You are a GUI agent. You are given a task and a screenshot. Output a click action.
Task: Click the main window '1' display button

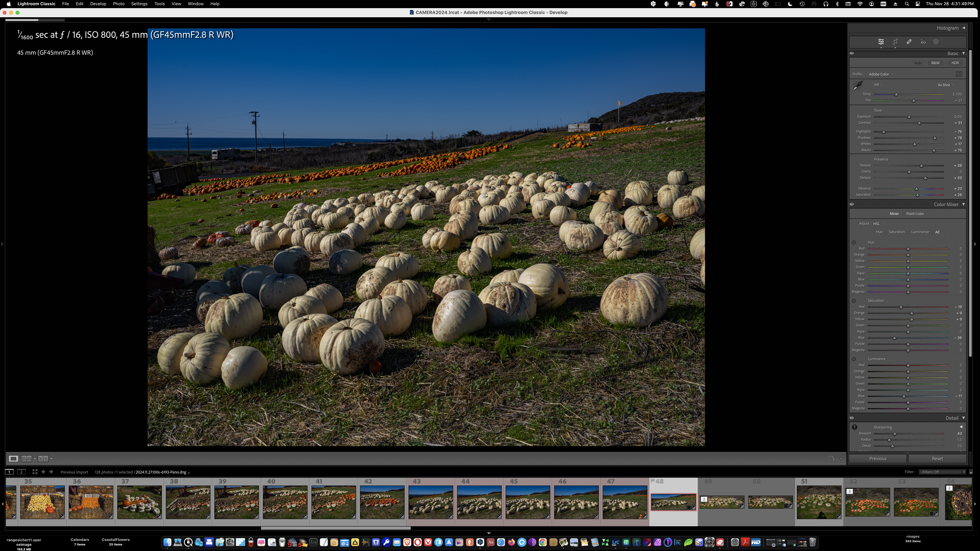[x=9, y=472]
